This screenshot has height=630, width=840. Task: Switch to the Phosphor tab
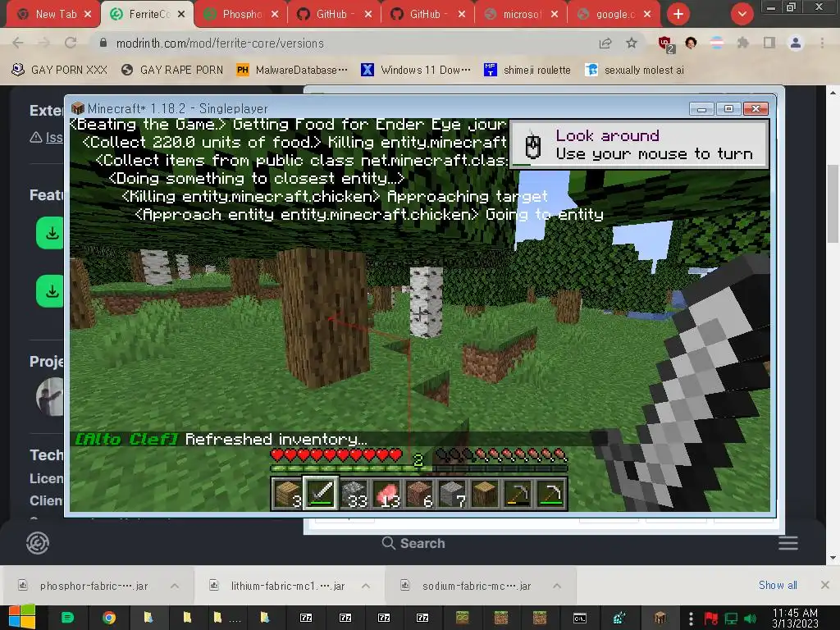pyautogui.click(x=243, y=14)
